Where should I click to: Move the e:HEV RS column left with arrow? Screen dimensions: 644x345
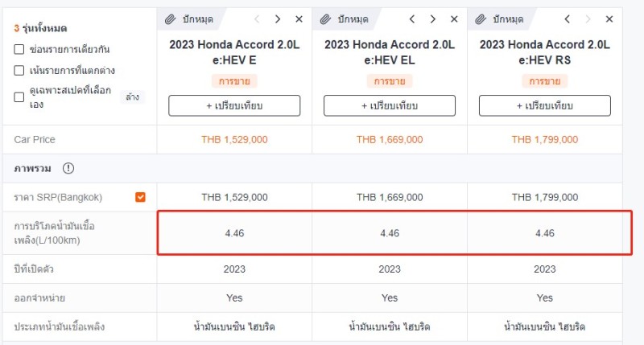568,19
